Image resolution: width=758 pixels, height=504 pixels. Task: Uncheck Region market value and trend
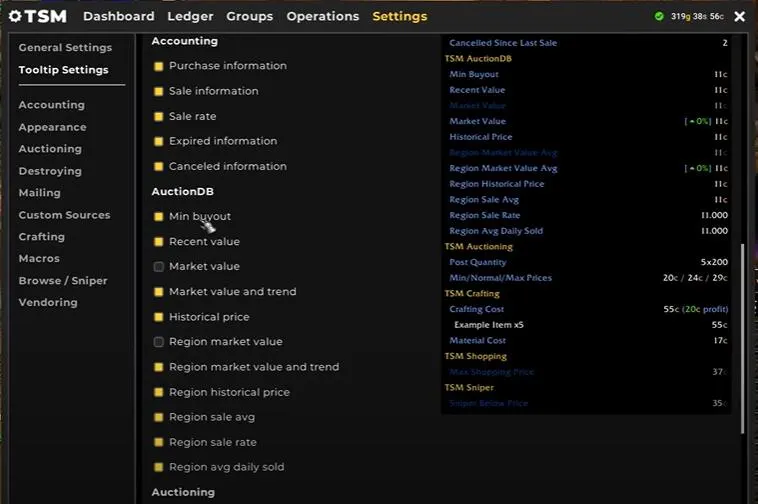159,367
